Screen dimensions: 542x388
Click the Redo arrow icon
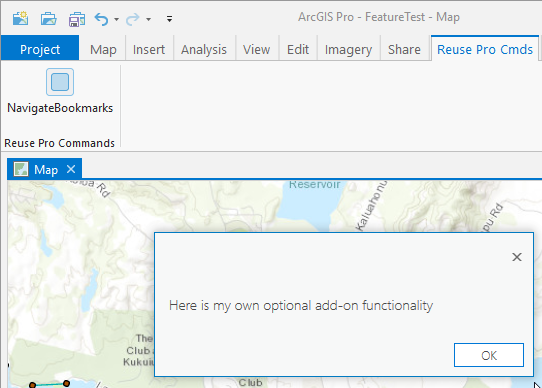tap(133, 19)
